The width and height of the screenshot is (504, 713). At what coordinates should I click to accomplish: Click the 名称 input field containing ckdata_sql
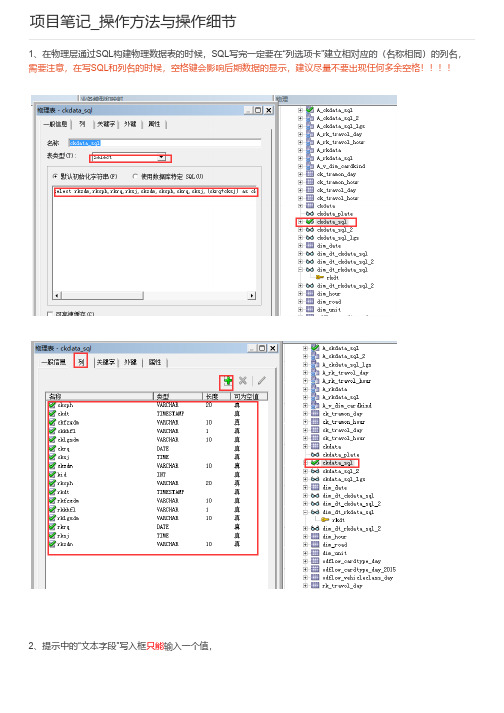165,143
